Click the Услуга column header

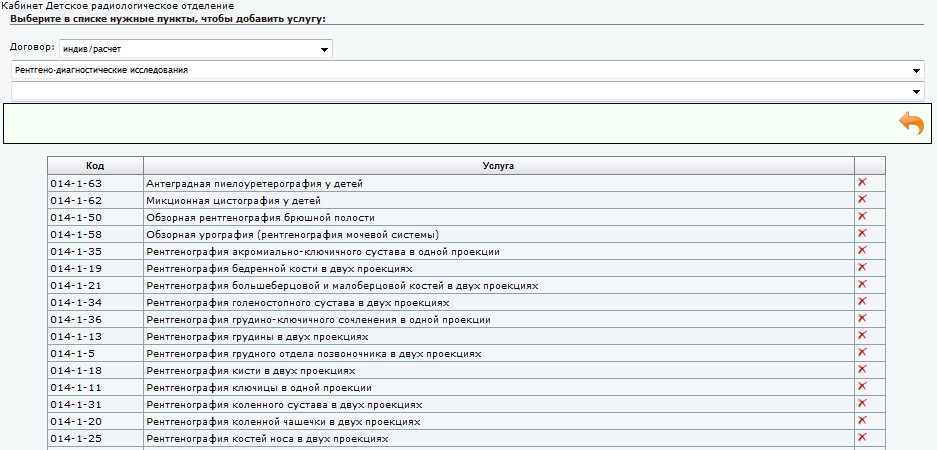coord(498,165)
